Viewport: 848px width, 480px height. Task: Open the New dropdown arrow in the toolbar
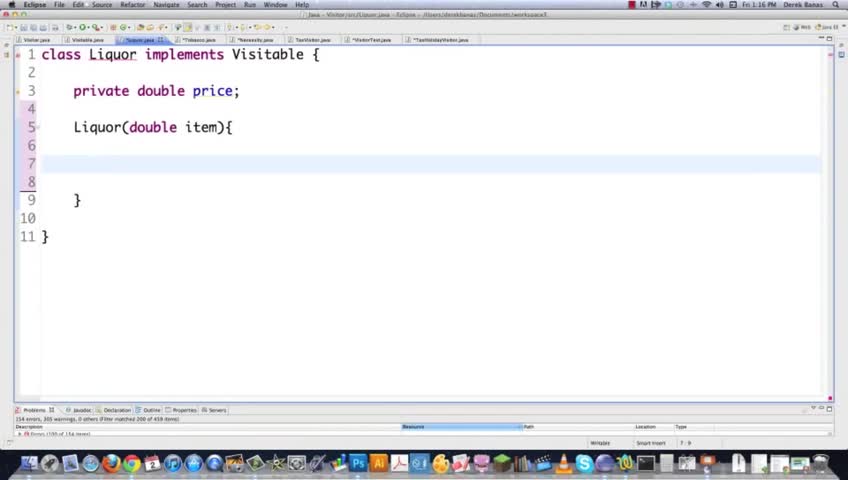pos(16,28)
